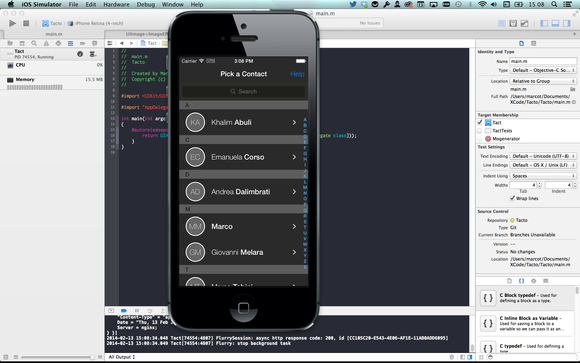580x363 pixels.
Task: Check TactTests target membership
Action: pyautogui.click(x=480, y=131)
